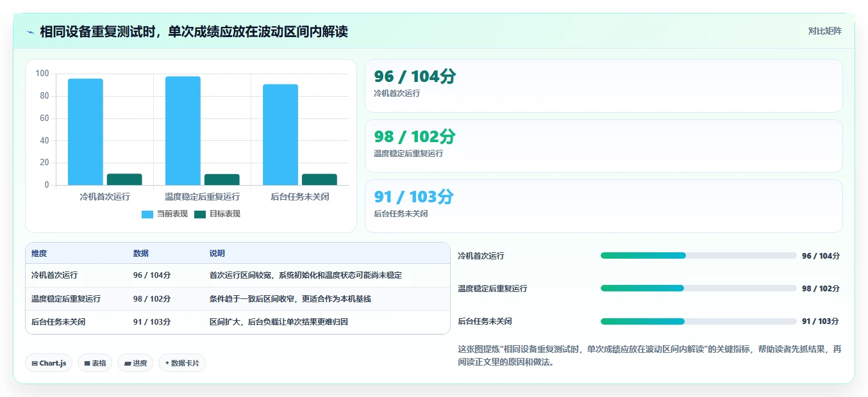The height and width of the screenshot is (397, 868).
Task: Click the pulse icon beside the title
Action: [31, 31]
